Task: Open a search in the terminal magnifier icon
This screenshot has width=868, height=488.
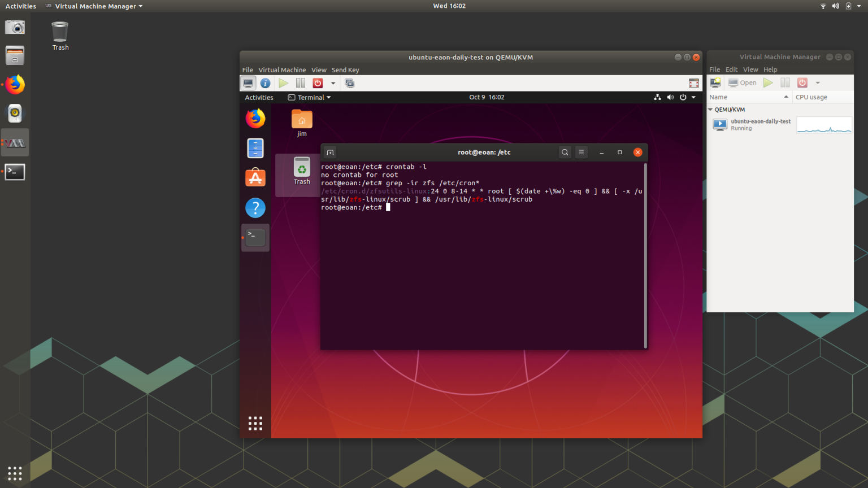Action: pyautogui.click(x=565, y=152)
